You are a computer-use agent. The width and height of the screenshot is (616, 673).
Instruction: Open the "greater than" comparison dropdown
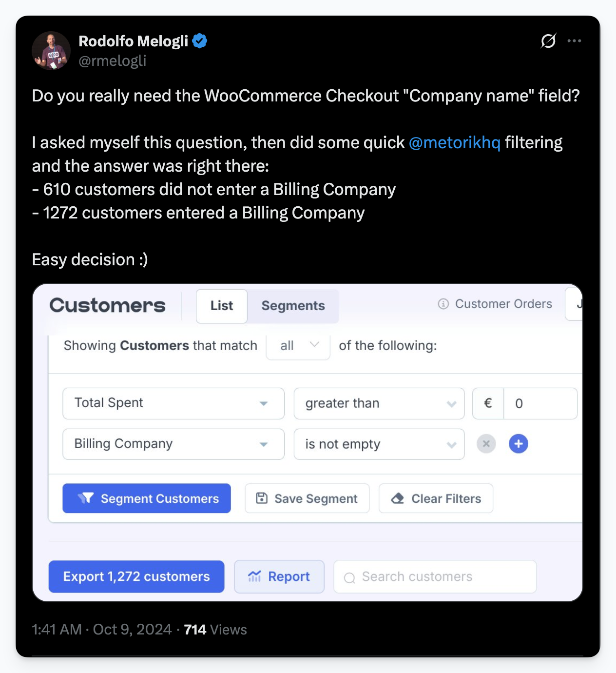379,403
